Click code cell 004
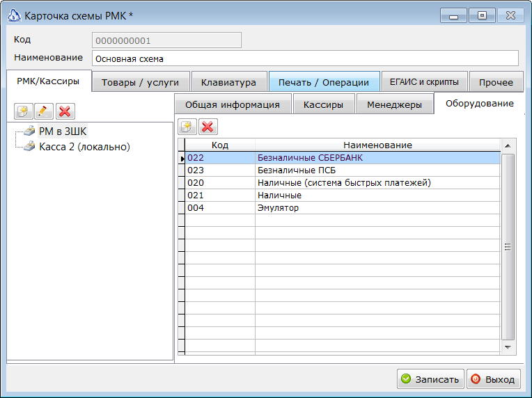Viewport: 532px width, 398px height. (220, 208)
